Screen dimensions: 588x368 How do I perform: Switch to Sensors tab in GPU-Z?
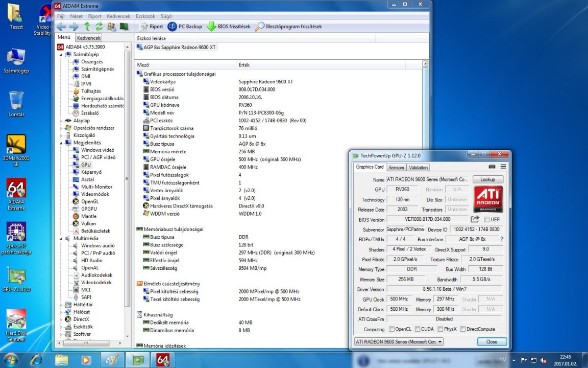397,168
